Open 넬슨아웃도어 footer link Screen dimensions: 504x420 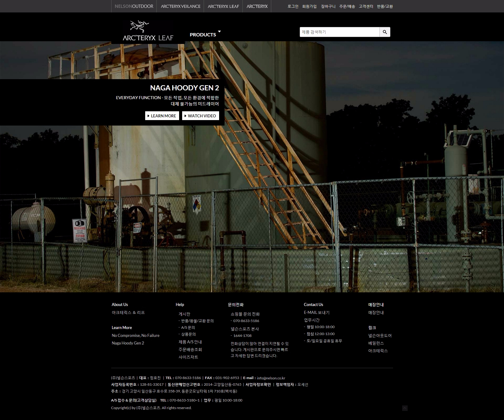[380, 335]
